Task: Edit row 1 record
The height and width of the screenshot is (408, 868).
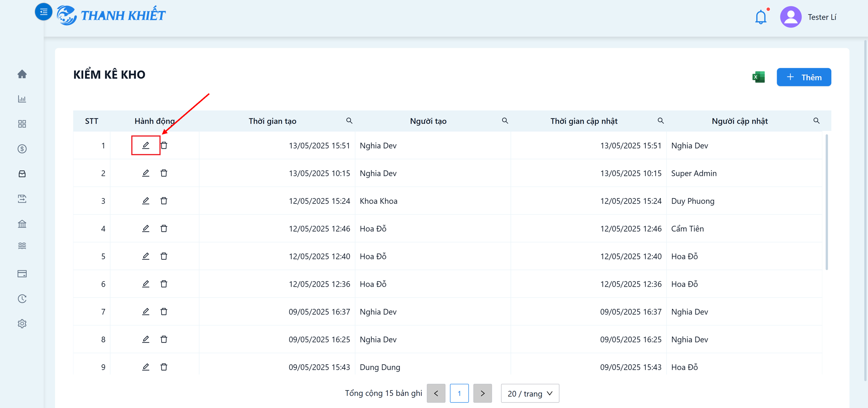Action: [x=146, y=145]
